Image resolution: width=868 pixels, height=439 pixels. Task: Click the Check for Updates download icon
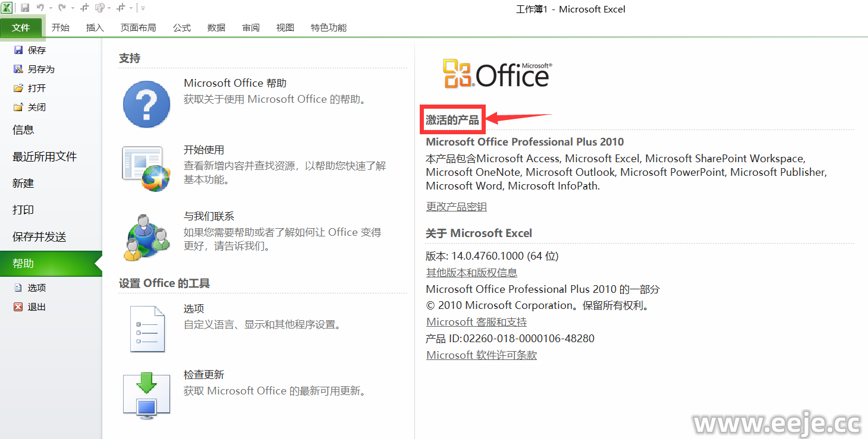(146, 394)
